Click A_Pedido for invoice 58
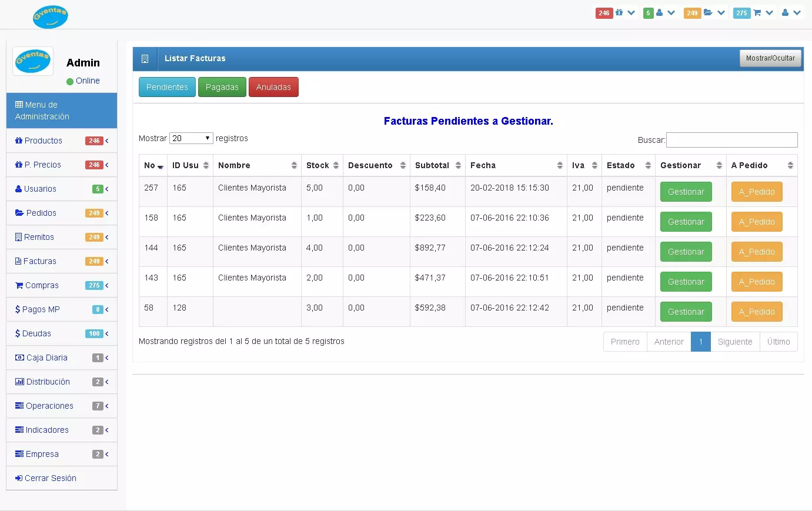Screen dimensions: 812x511 click(x=757, y=312)
